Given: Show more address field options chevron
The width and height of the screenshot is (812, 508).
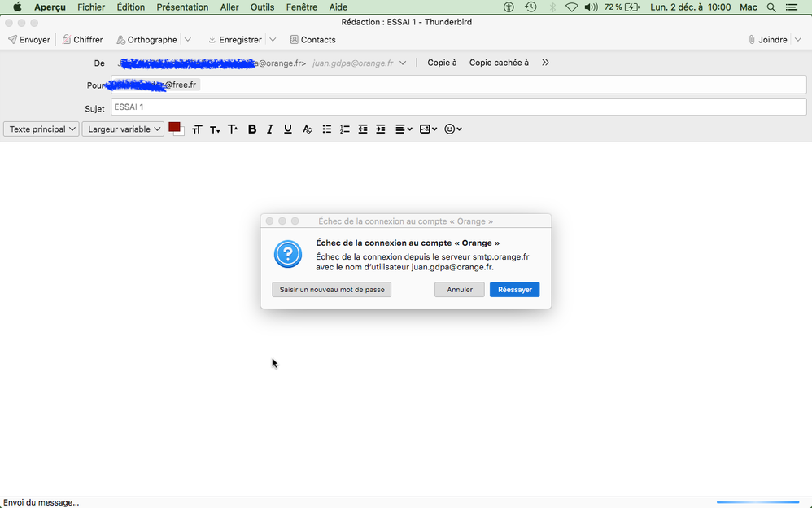Looking at the screenshot, I should tap(545, 63).
